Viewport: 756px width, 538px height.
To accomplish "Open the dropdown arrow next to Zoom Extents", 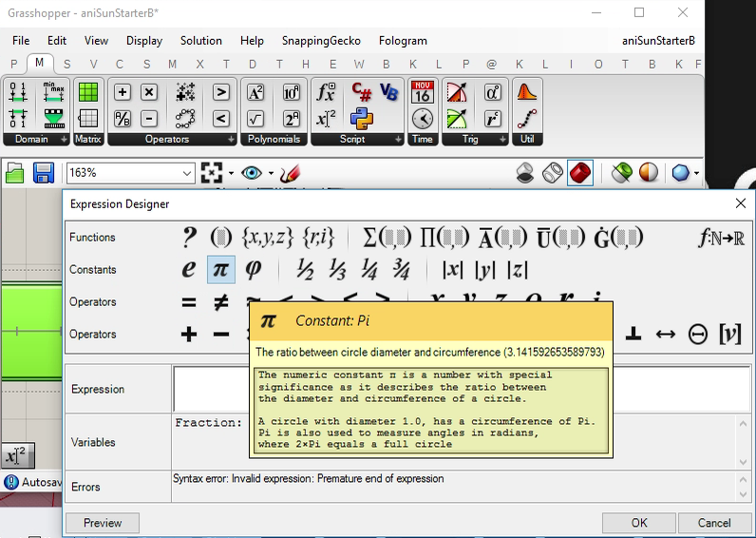I will point(232,173).
